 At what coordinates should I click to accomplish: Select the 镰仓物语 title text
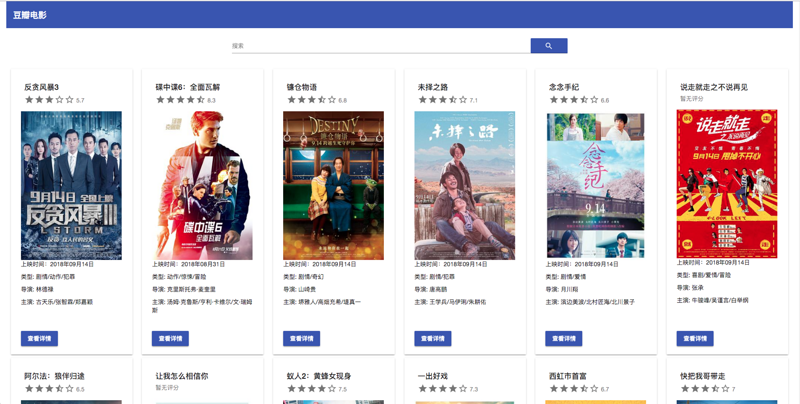(x=302, y=87)
